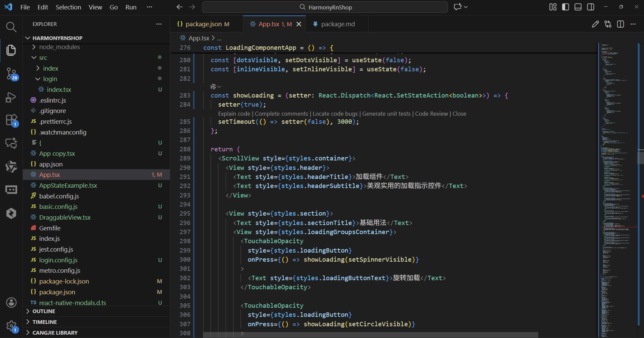The height and width of the screenshot is (338, 644).
Task: Toggle the bottom Panel visibility
Action: (578, 7)
